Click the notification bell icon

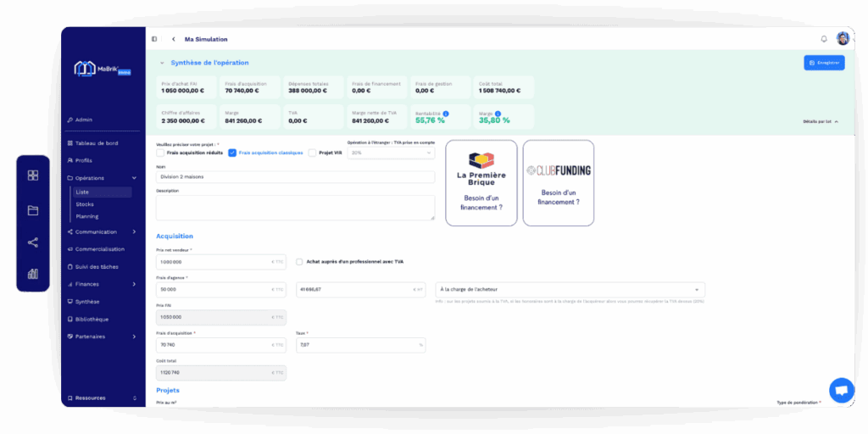[823, 39]
